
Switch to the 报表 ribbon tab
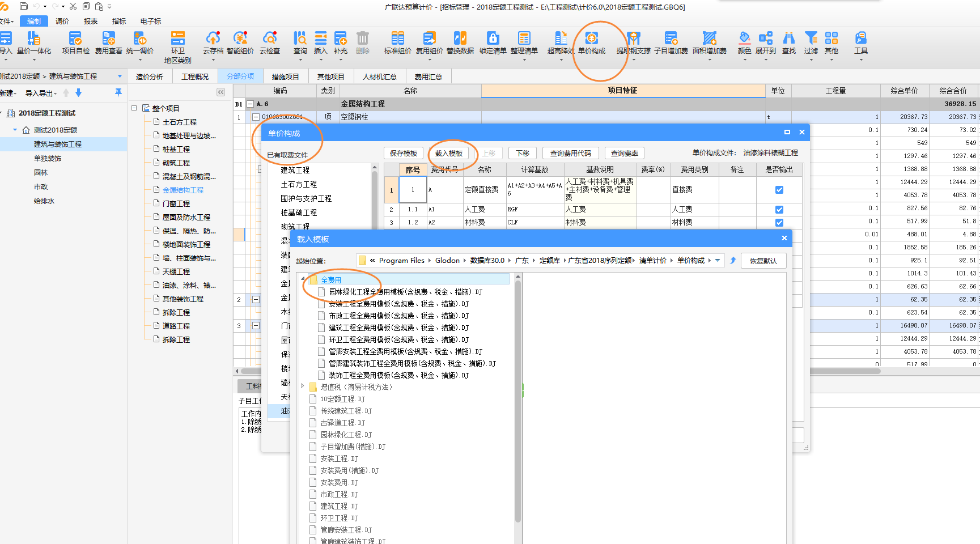click(x=91, y=21)
